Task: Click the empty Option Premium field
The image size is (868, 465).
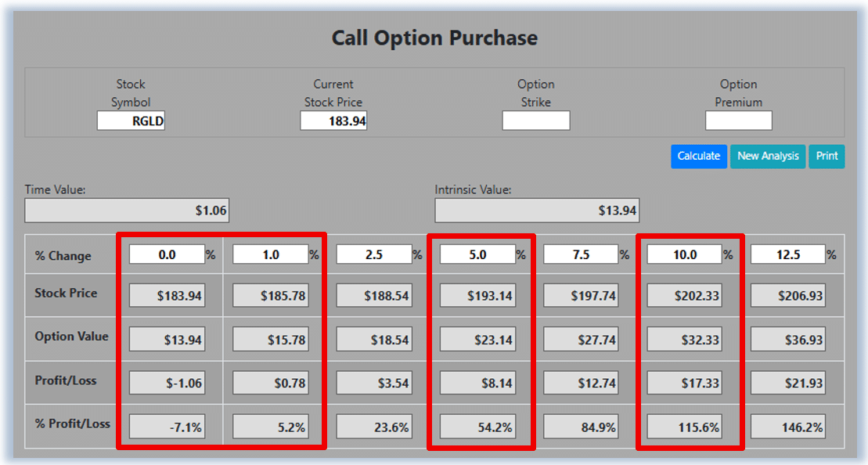Action: [738, 121]
